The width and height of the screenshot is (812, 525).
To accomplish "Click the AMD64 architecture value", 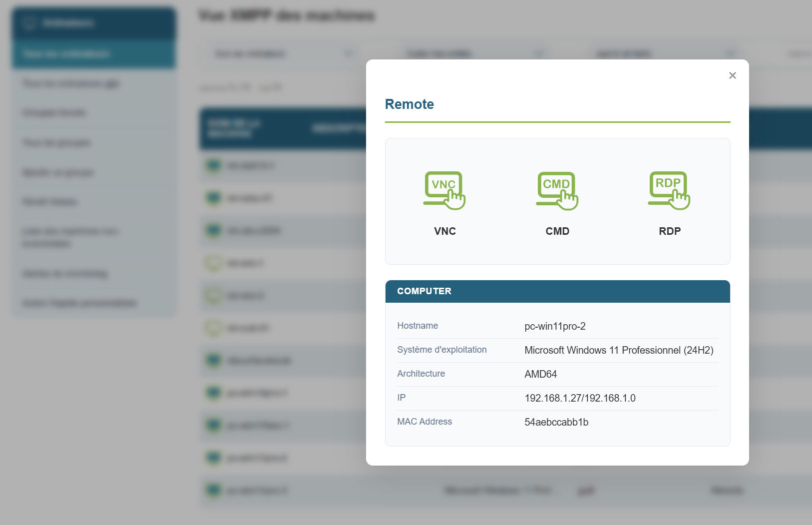I will (540, 374).
